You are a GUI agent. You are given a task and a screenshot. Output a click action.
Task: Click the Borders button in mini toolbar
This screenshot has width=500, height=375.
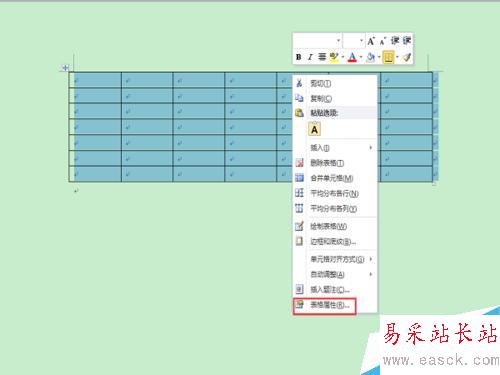tap(388, 57)
